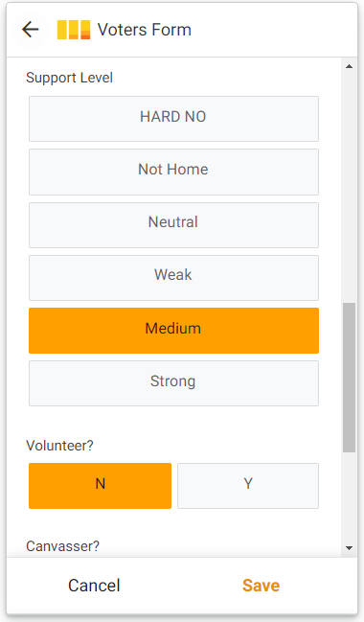Click the Support Level label
Viewport: 364px width, 622px height.
(69, 78)
